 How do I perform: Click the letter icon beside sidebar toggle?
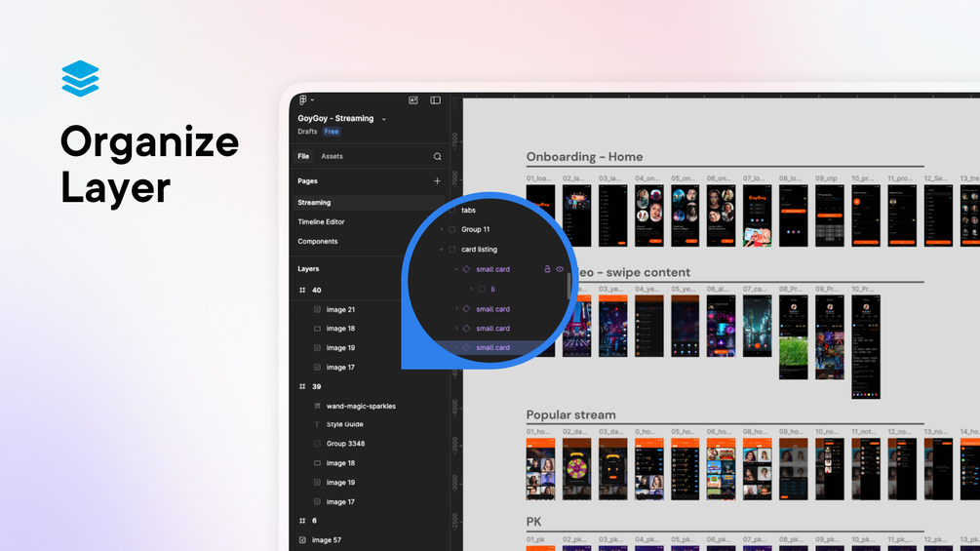[x=413, y=99]
